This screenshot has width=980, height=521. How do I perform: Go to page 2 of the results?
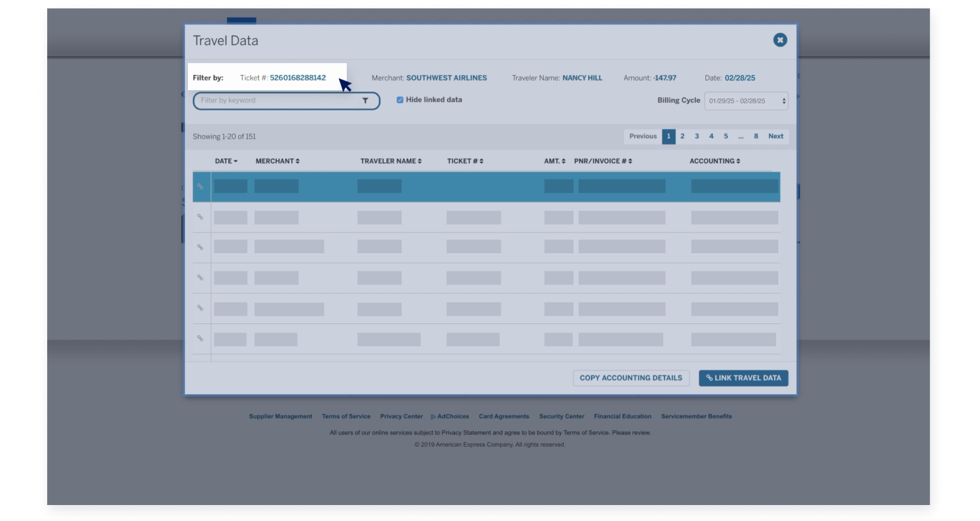pos(682,136)
